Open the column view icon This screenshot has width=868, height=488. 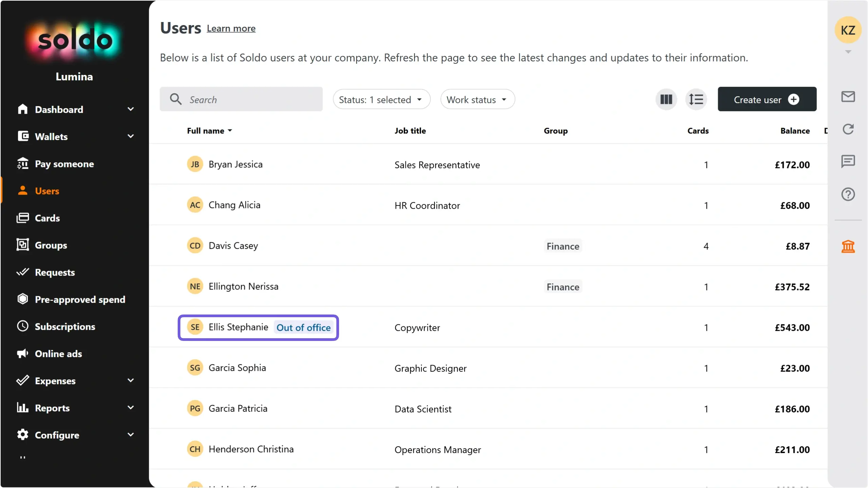click(666, 99)
